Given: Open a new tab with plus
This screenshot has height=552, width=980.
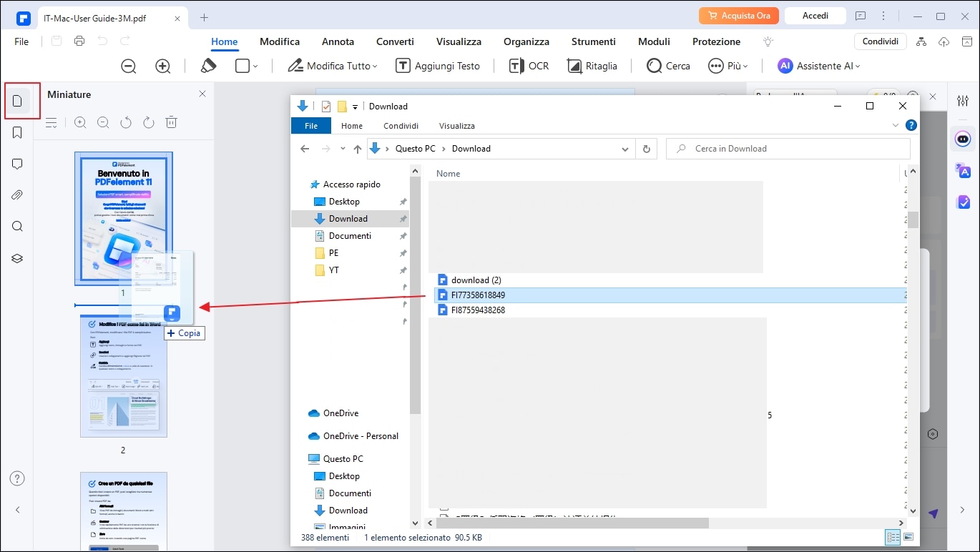Looking at the screenshot, I should (x=204, y=16).
